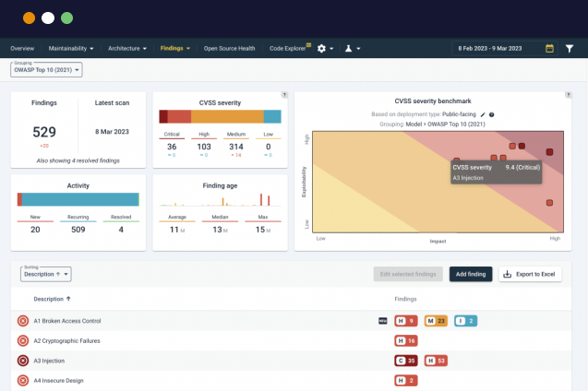Click the download icon in Export to Excel
The height and width of the screenshot is (391, 588).
click(507, 274)
